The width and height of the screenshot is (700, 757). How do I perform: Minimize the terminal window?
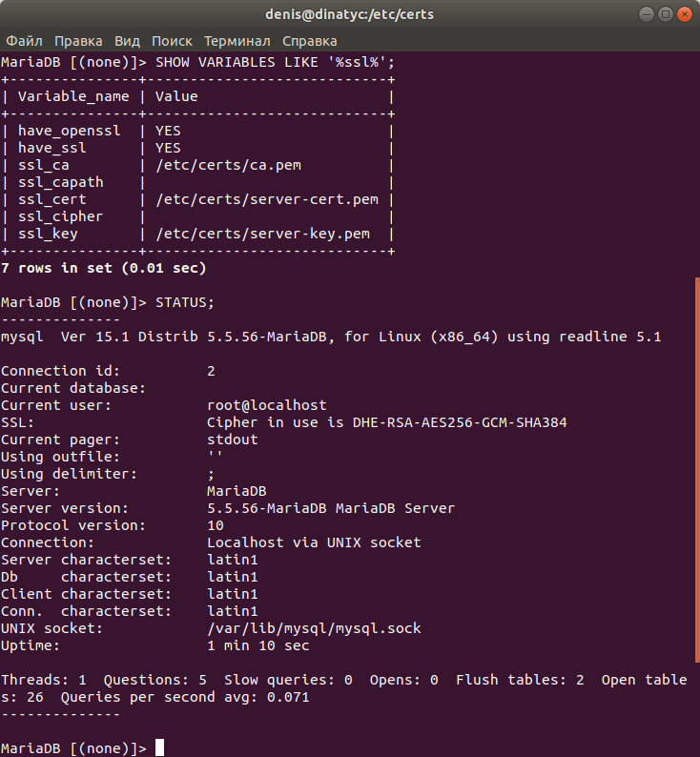point(646,14)
